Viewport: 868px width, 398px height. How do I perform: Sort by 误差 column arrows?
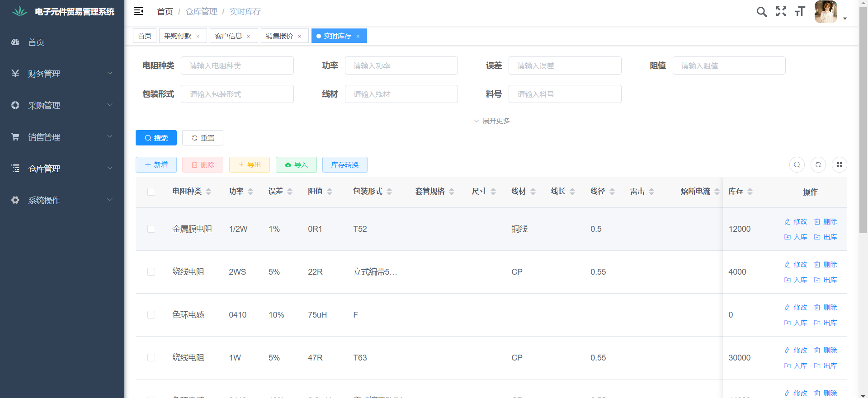(x=290, y=192)
